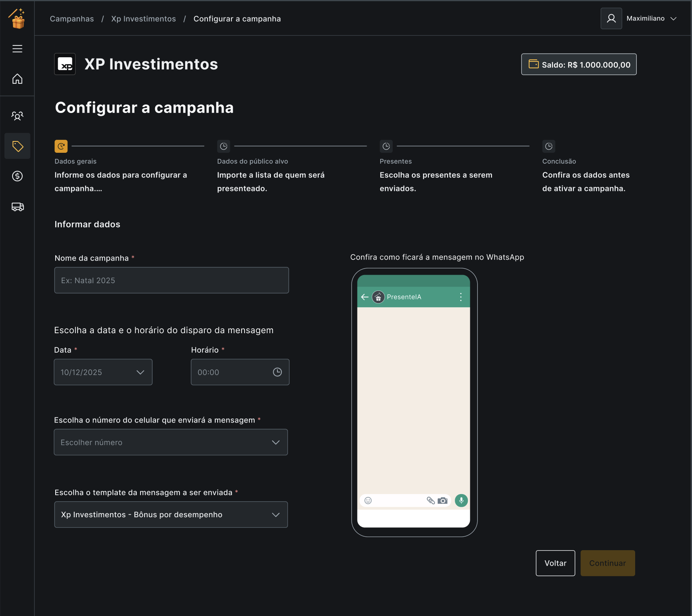Click the XP Investimentos company logo
The image size is (692, 616).
(x=65, y=64)
